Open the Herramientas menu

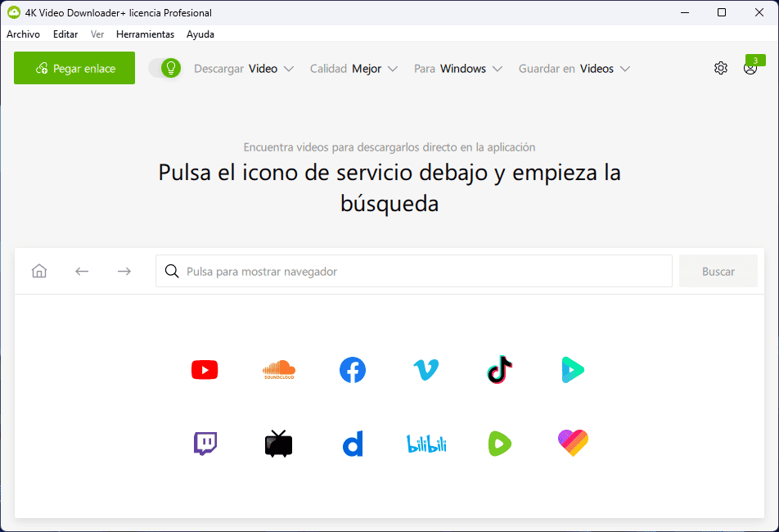pos(145,34)
